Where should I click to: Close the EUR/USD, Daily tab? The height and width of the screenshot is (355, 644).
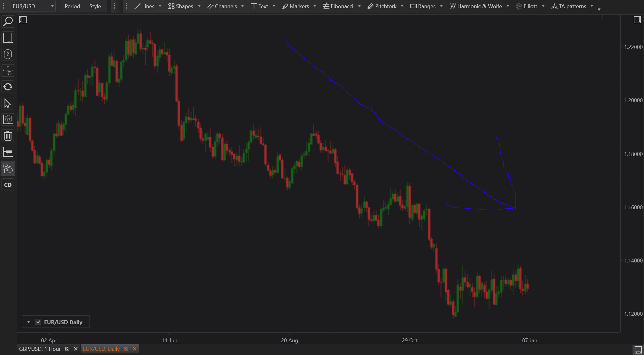[135, 349]
